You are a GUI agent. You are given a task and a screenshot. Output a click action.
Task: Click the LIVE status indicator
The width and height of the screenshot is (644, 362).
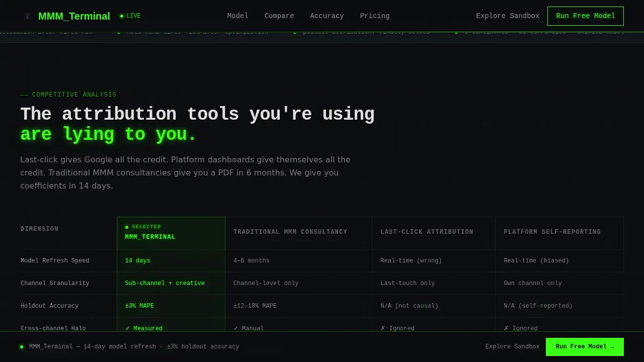click(x=130, y=16)
